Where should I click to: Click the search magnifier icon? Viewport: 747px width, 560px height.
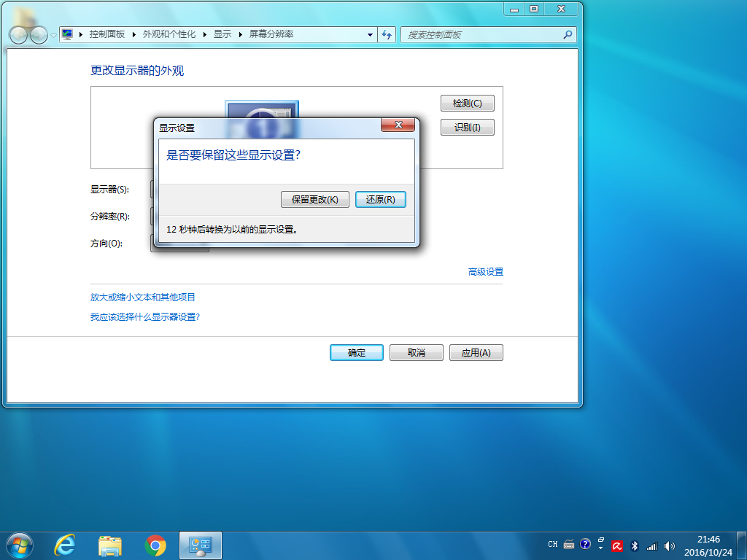(568, 35)
